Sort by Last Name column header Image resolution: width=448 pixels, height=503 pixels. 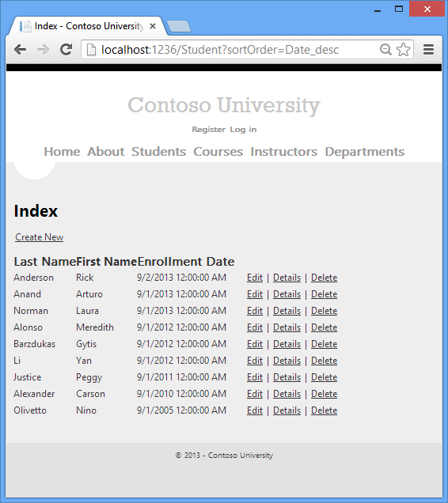click(x=45, y=262)
